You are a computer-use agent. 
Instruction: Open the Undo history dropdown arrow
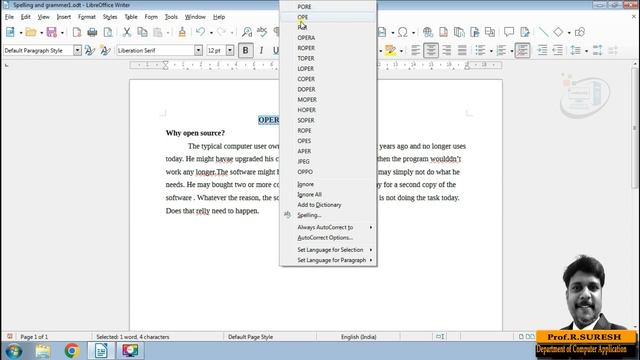pos(211,32)
